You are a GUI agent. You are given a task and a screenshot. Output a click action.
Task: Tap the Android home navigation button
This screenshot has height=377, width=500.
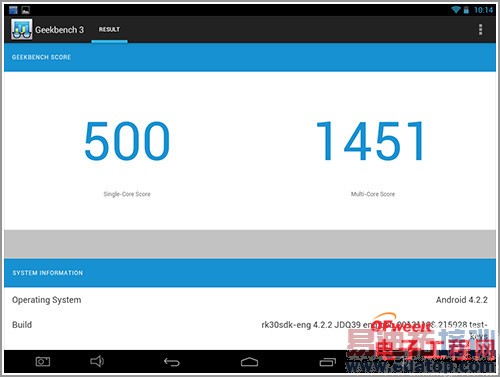pyautogui.click(x=249, y=362)
